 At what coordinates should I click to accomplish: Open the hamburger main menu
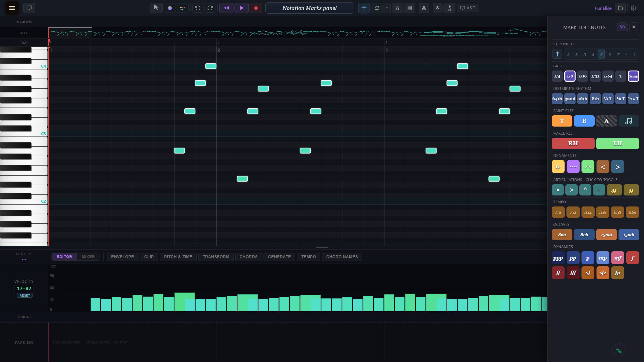click(12, 8)
